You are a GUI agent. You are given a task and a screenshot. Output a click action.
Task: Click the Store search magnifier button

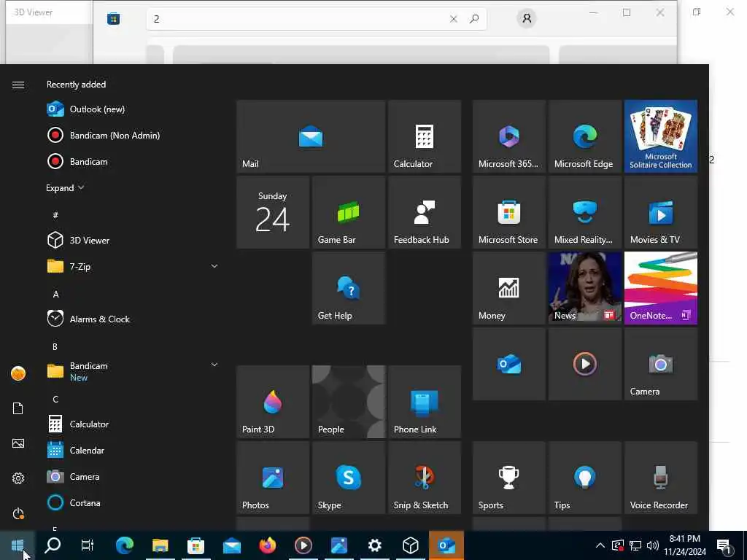[x=474, y=19]
